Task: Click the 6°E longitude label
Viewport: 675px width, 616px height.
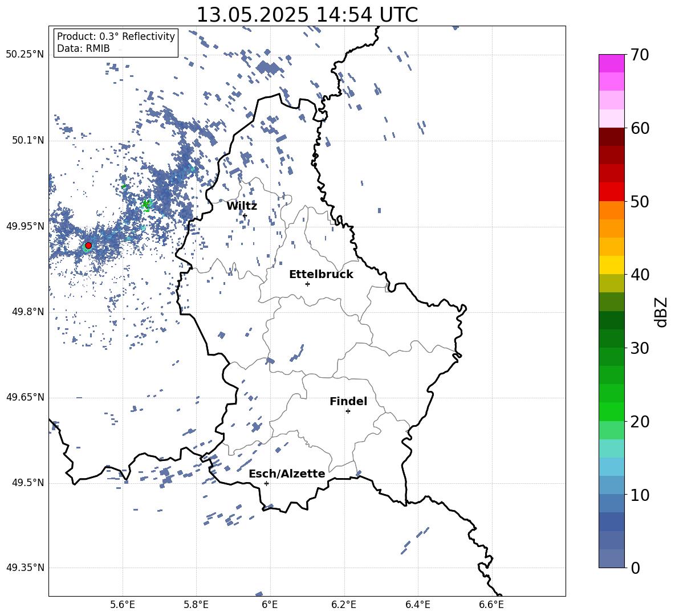Action: (270, 605)
